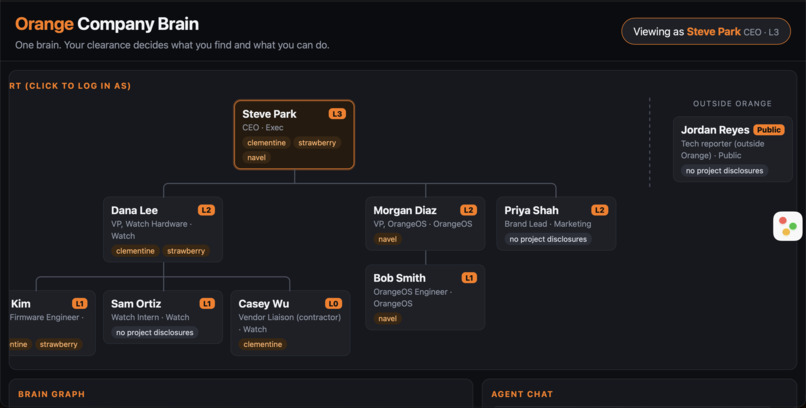Click navel tag on Steve Park card

(257, 158)
